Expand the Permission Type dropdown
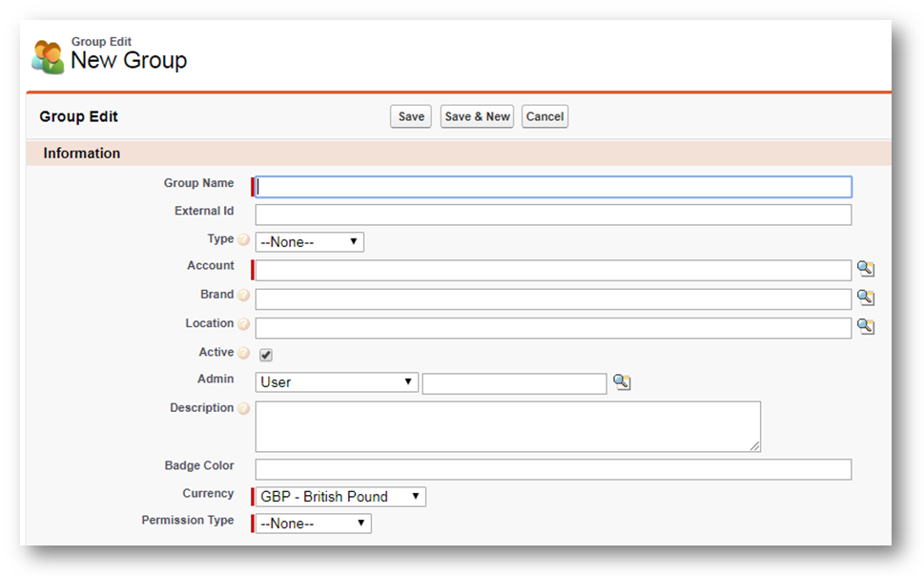This screenshot has width=924, height=576. coord(314,524)
